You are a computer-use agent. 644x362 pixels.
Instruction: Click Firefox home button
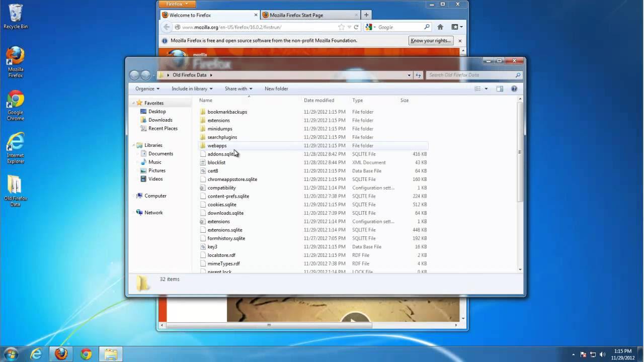(x=440, y=27)
